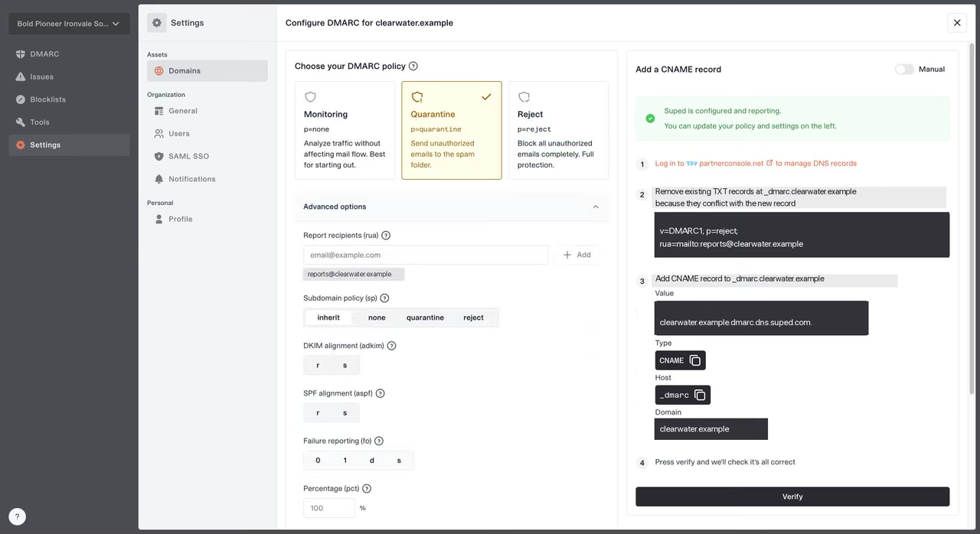This screenshot has height=534, width=980.
Task: Click the globe icon next to Domains
Action: point(159,70)
